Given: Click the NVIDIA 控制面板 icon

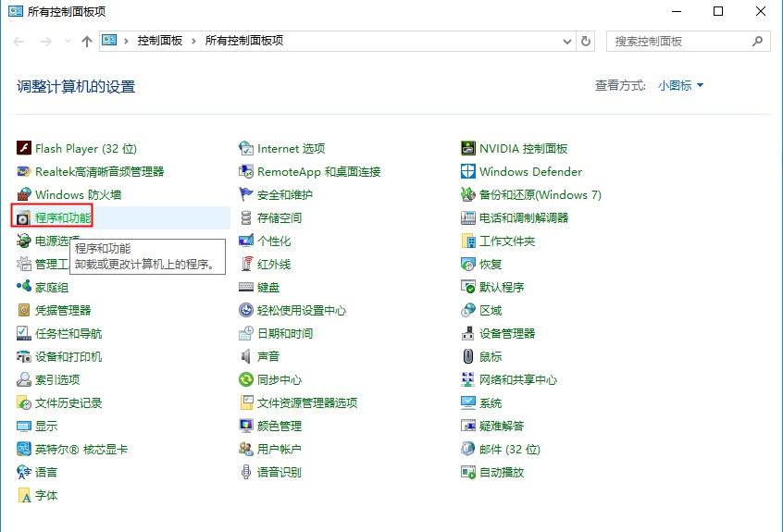Looking at the screenshot, I should coord(468,148).
